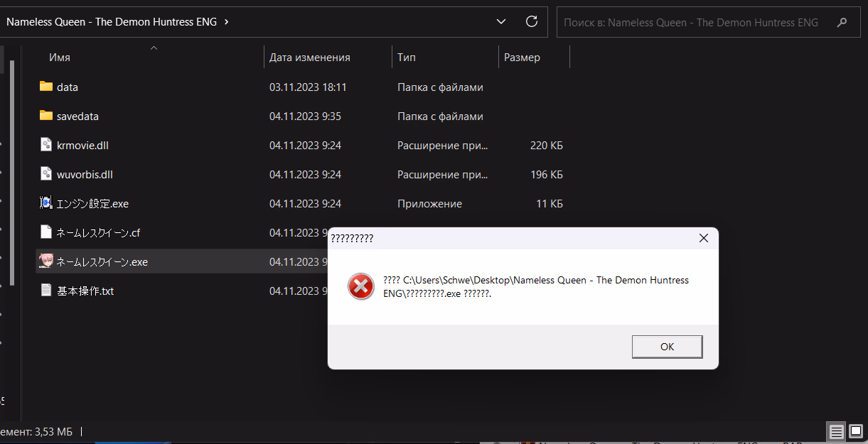The width and height of the screenshot is (868, 444).
Task: Switch to large icons view layout
Action: click(x=856, y=431)
